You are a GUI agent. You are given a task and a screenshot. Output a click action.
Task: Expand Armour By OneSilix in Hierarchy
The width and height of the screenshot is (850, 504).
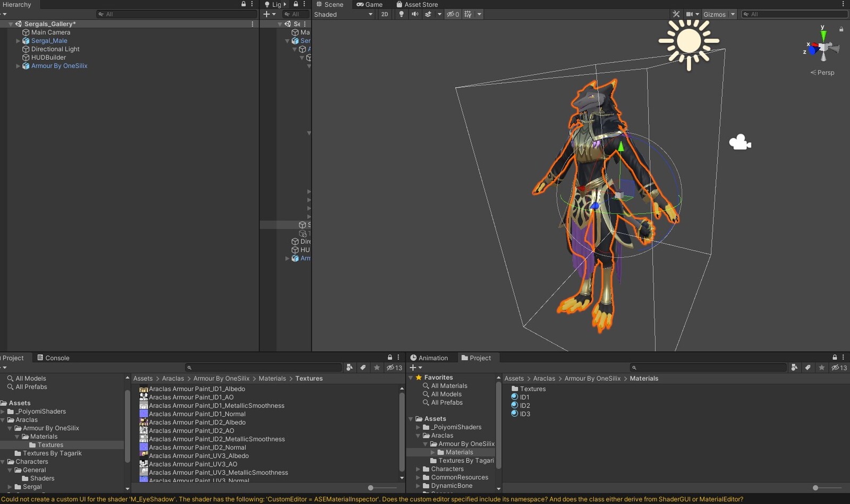coord(18,66)
